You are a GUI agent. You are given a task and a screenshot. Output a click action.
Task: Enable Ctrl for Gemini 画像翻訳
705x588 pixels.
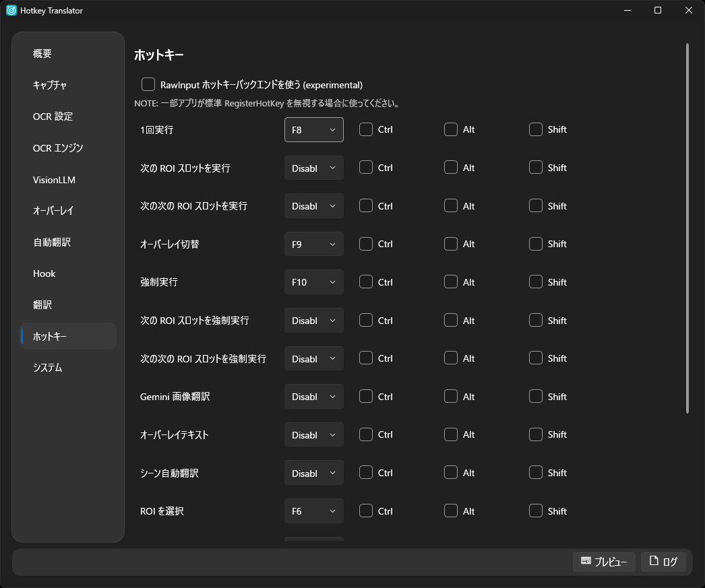[365, 397]
